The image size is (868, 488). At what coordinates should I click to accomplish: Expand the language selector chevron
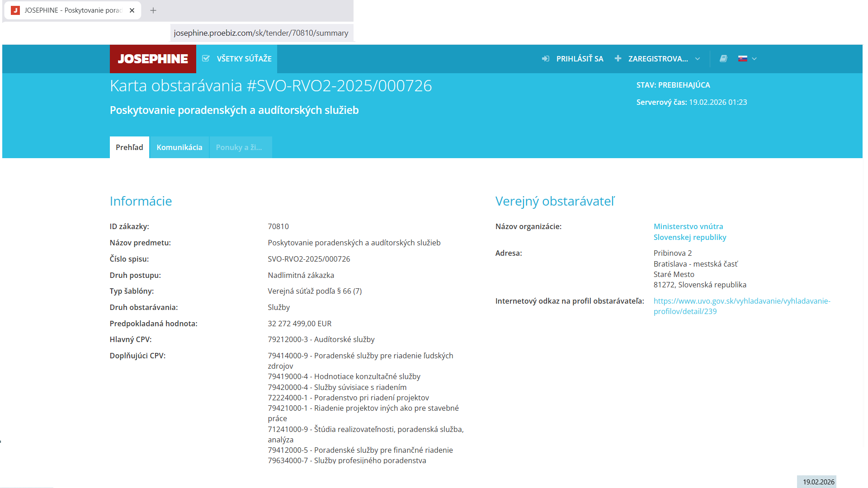click(x=754, y=59)
